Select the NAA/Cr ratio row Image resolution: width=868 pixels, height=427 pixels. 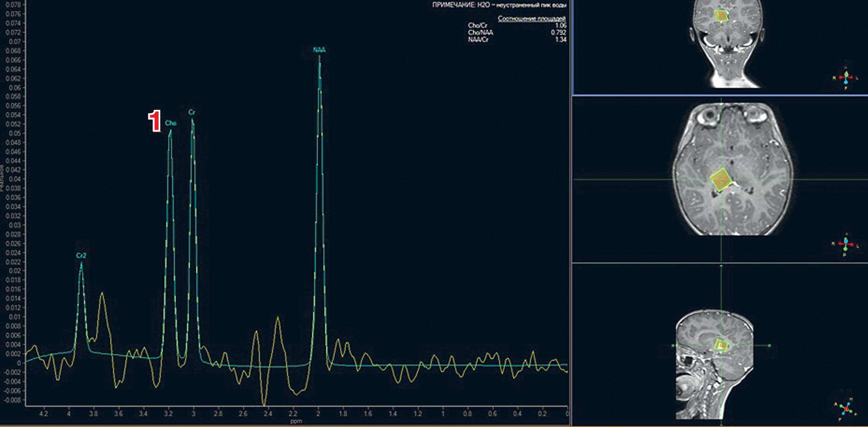pyautogui.click(x=517, y=39)
